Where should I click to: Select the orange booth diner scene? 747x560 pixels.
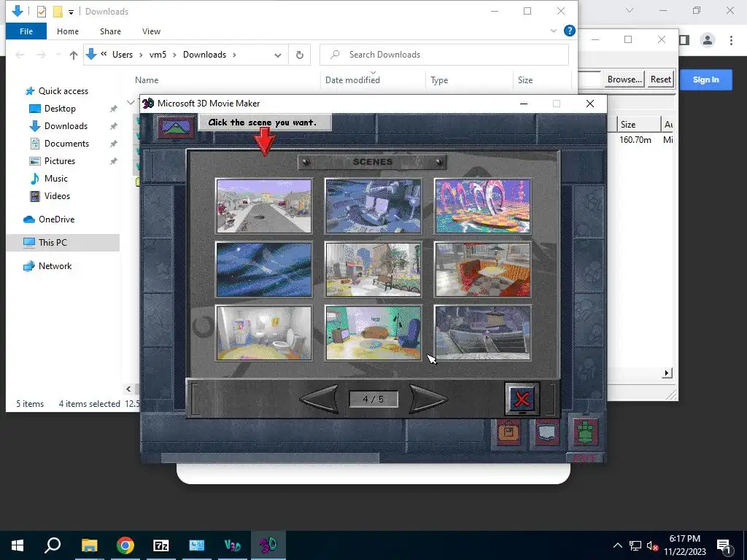tap(483, 269)
